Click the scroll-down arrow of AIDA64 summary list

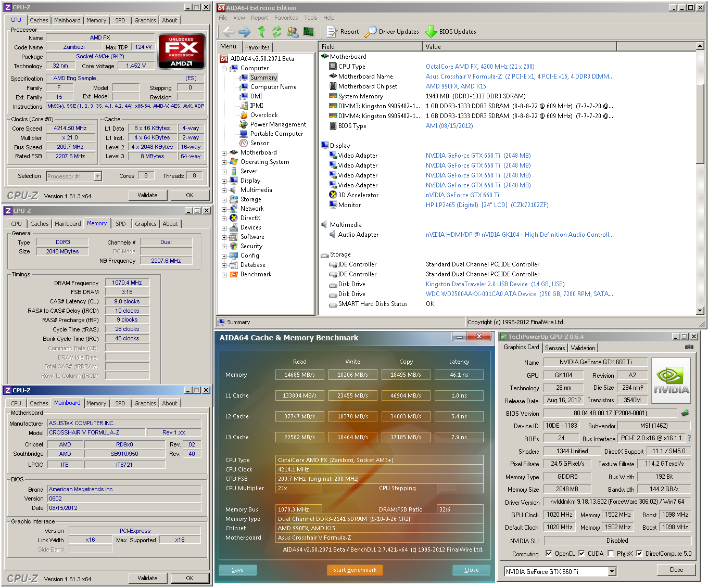tap(700, 311)
